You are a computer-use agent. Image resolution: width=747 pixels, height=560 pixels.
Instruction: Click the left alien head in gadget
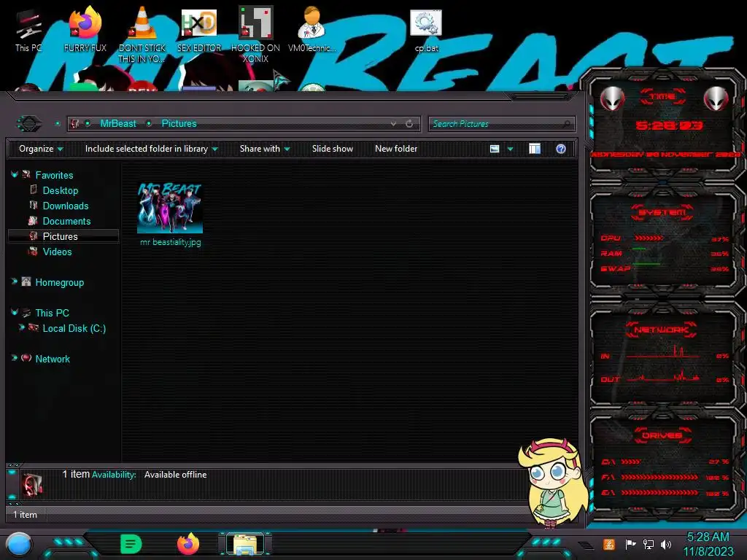(612, 99)
